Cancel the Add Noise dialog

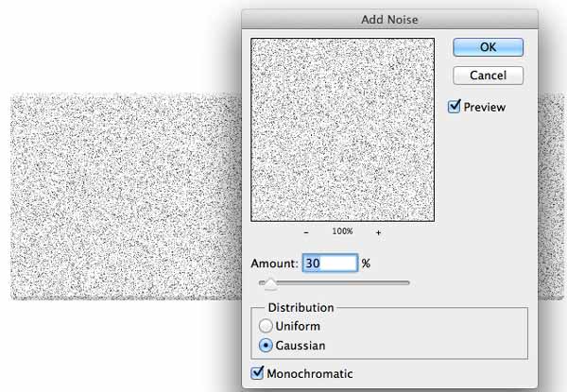pos(488,76)
